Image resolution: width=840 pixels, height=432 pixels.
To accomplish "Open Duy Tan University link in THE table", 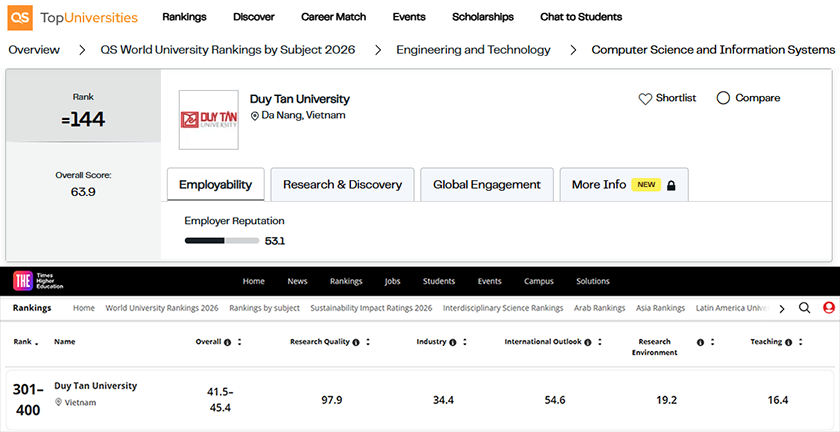I will coord(95,386).
